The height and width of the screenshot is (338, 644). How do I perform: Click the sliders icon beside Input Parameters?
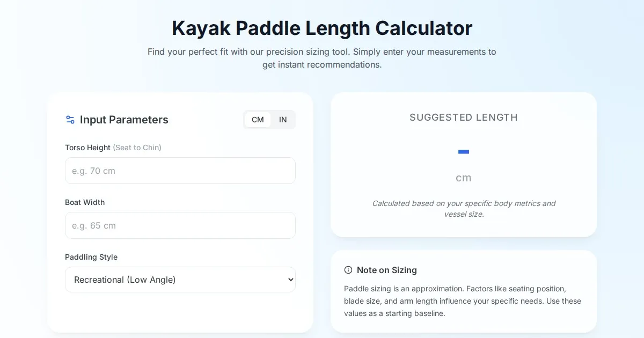[70, 120]
